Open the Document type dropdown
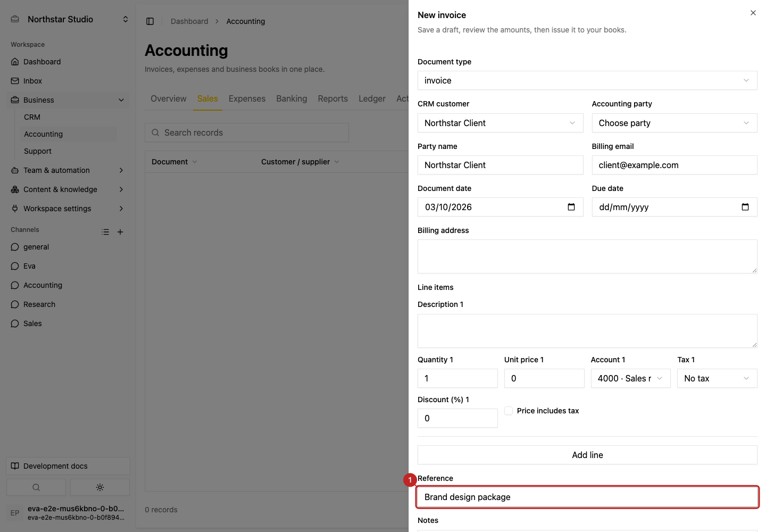Screen dimensions: 766x532 coord(587,80)
